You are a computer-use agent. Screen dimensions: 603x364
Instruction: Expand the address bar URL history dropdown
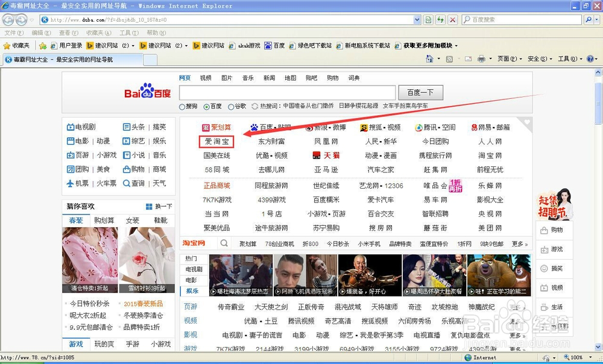(x=417, y=20)
